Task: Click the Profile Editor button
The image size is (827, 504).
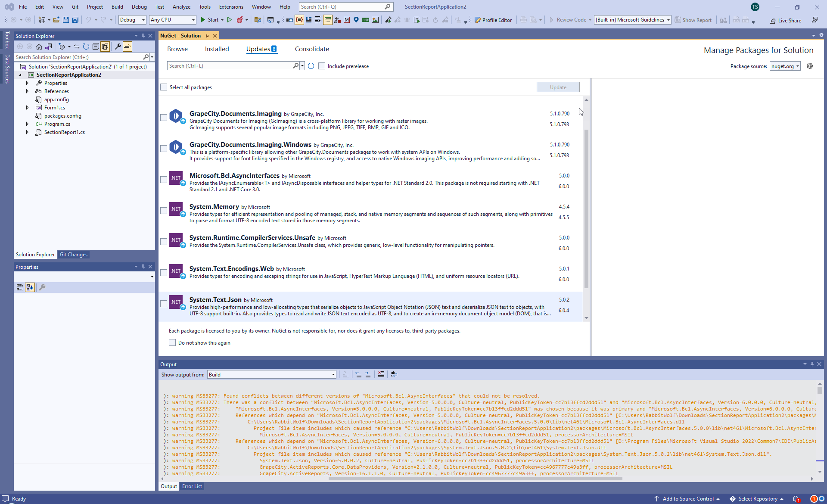Action: point(493,20)
